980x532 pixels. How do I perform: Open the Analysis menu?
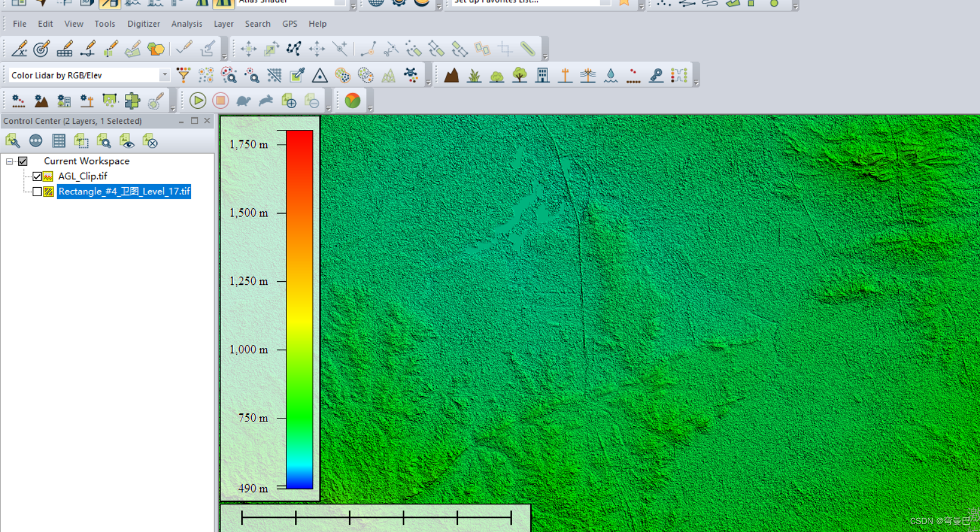pos(186,24)
